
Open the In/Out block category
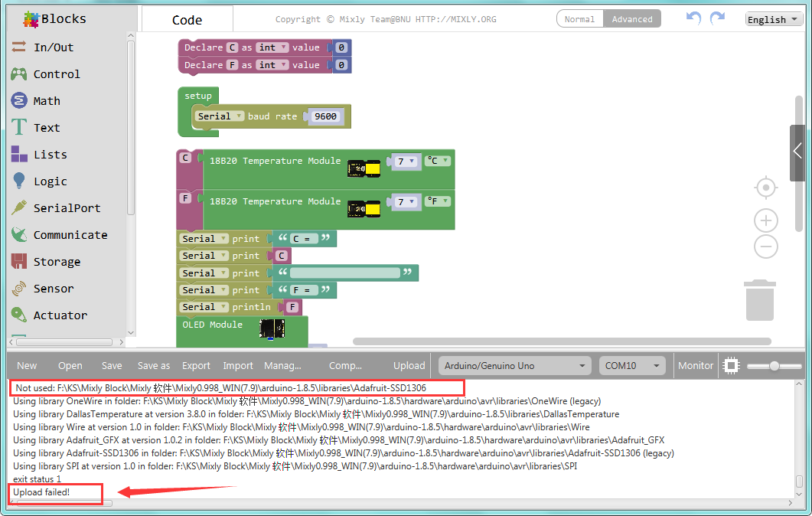point(42,47)
